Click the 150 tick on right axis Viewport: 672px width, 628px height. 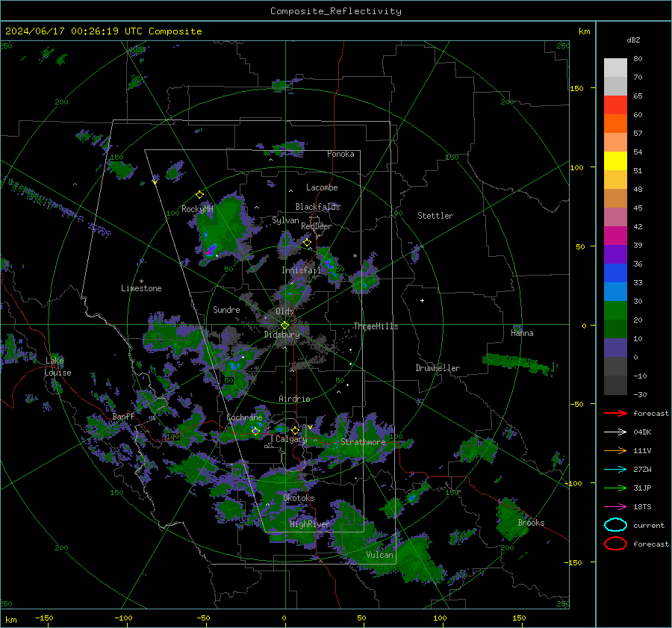click(x=576, y=88)
